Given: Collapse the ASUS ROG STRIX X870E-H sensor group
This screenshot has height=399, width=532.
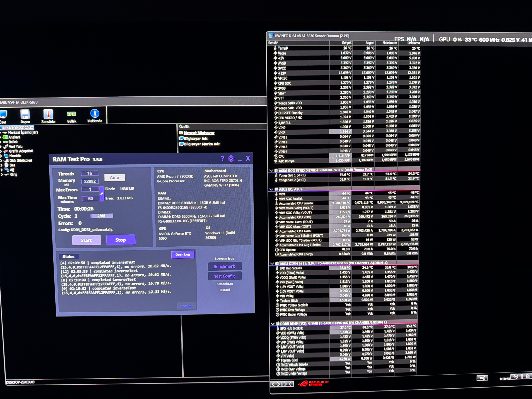Looking at the screenshot, I should coord(271,170).
